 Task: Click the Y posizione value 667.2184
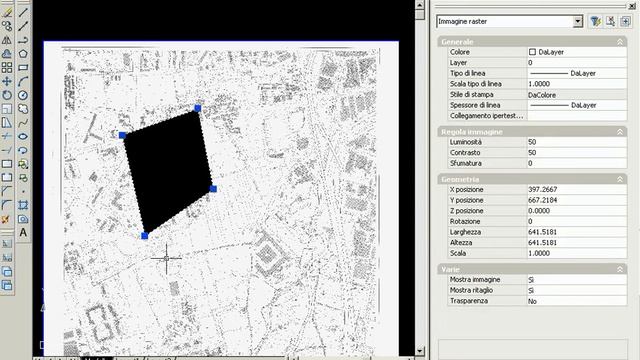click(x=577, y=200)
